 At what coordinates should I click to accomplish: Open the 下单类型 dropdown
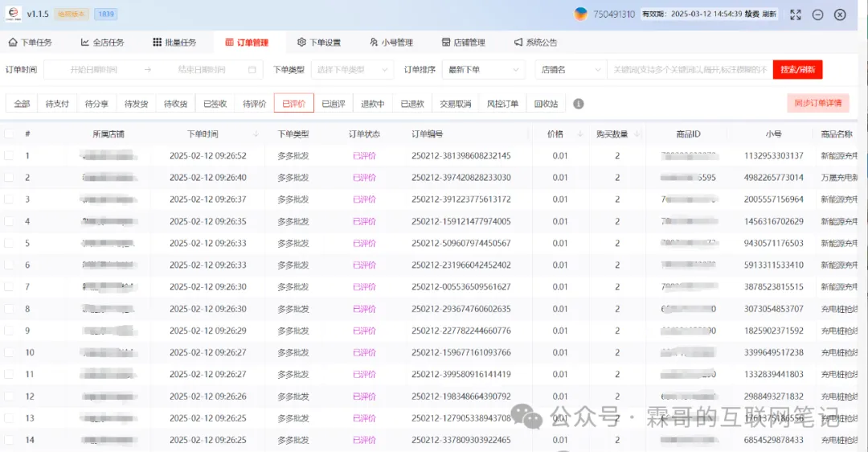(350, 70)
